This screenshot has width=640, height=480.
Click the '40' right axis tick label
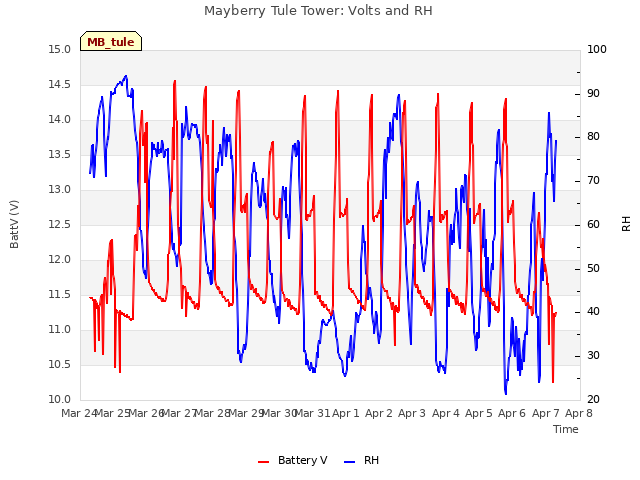(593, 312)
